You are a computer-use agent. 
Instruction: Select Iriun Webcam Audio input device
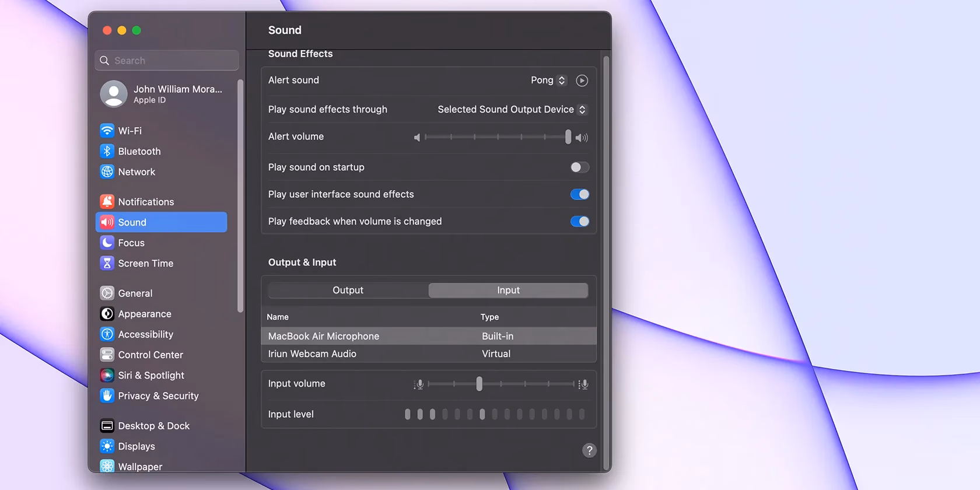(x=429, y=353)
